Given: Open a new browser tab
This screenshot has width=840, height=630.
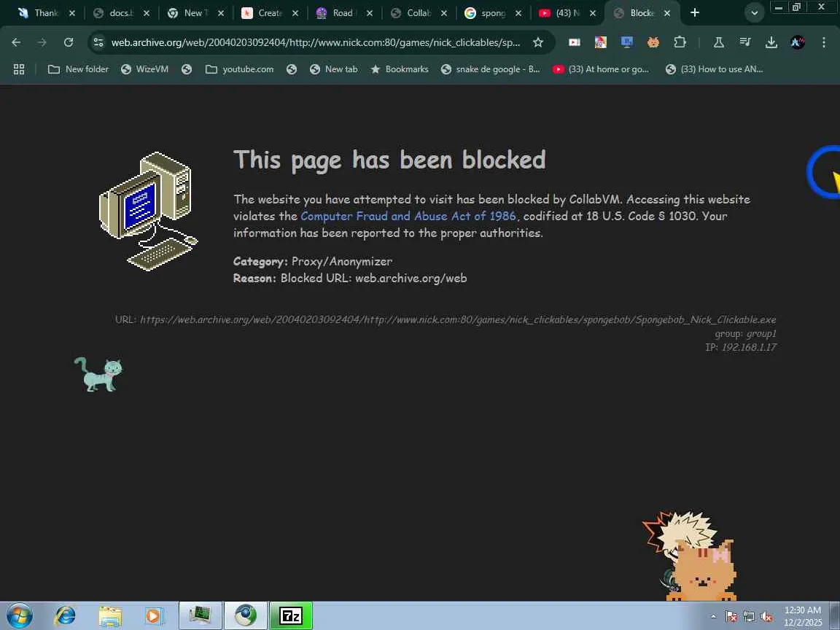Looking at the screenshot, I should pyautogui.click(x=695, y=13).
